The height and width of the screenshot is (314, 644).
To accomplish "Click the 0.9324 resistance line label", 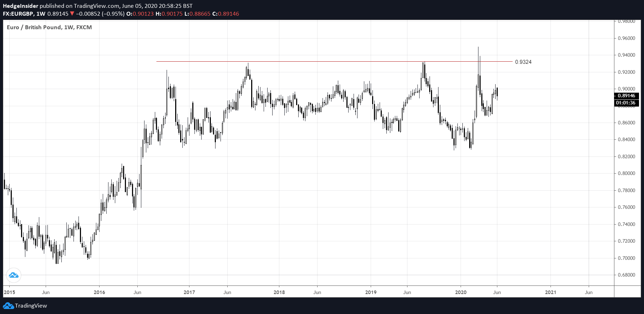I will click(x=523, y=62).
